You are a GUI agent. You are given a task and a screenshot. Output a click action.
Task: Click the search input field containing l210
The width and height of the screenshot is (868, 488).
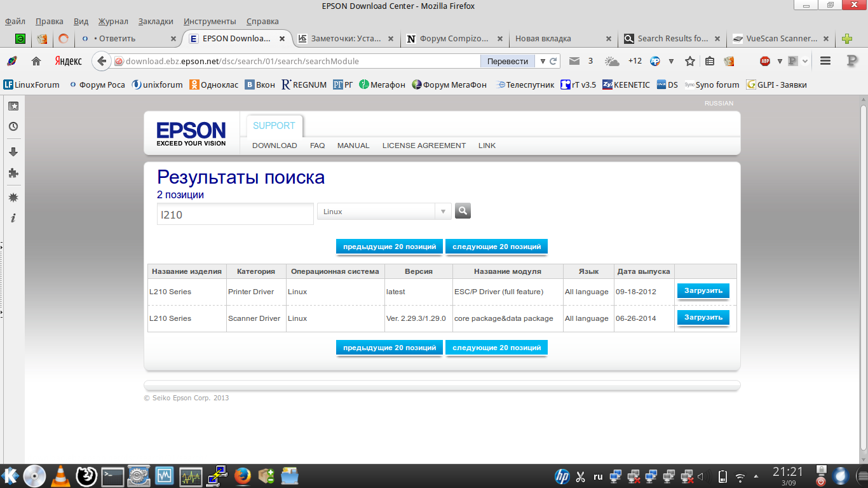tap(236, 214)
